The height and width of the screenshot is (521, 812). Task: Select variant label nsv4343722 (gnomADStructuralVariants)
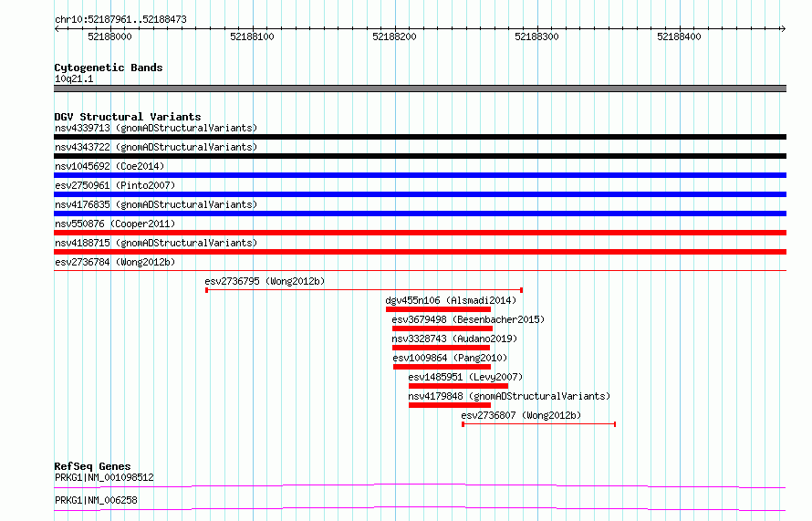[x=156, y=147]
